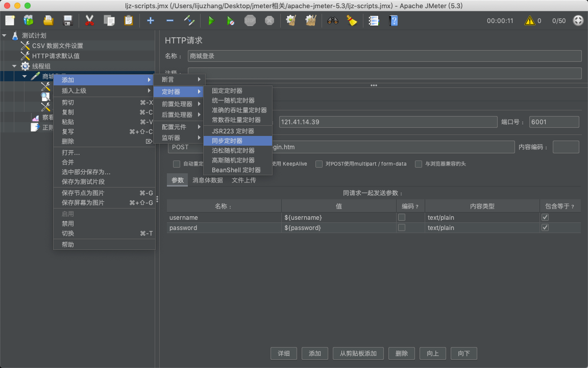
Task: Select the test plan flask icon
Action: coord(15,36)
